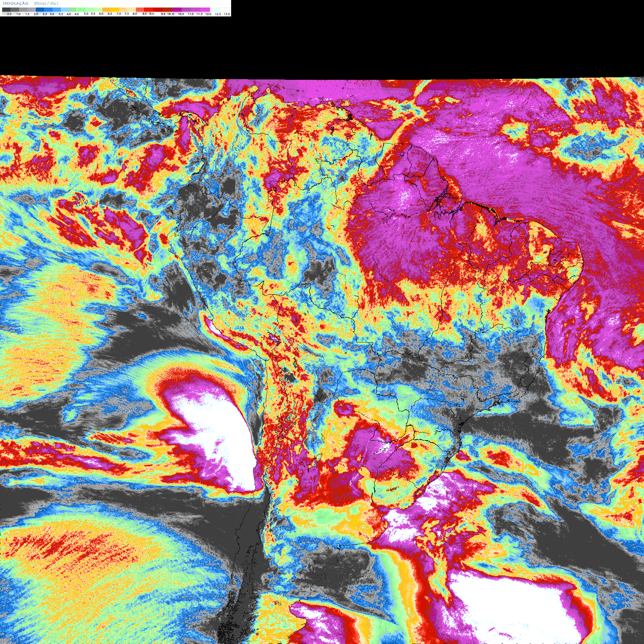Pick the dark blue swatch above 2.0
The height and width of the screenshot is (644, 644).
40,10
